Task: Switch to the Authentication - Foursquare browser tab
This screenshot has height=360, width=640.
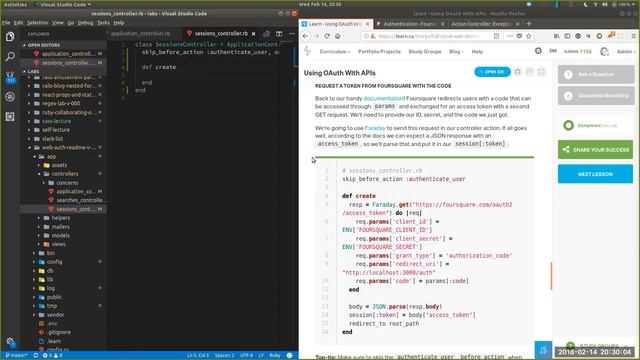Action: (409, 24)
